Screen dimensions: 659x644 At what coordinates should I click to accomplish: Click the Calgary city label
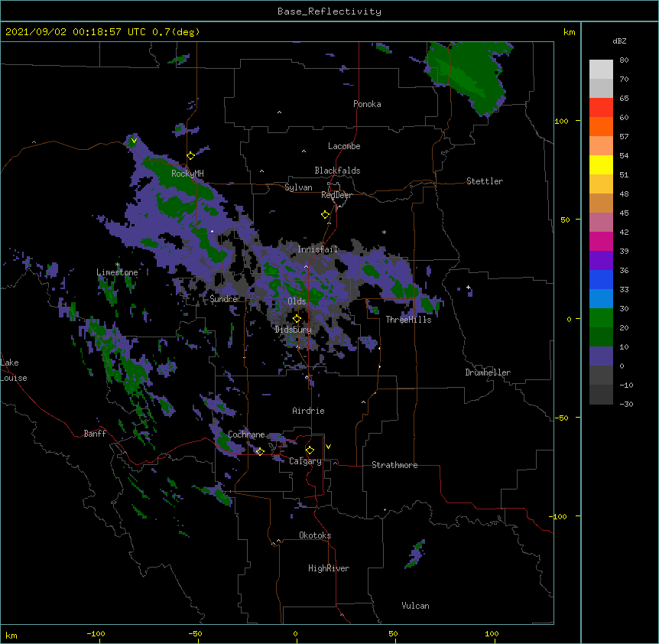tap(305, 461)
